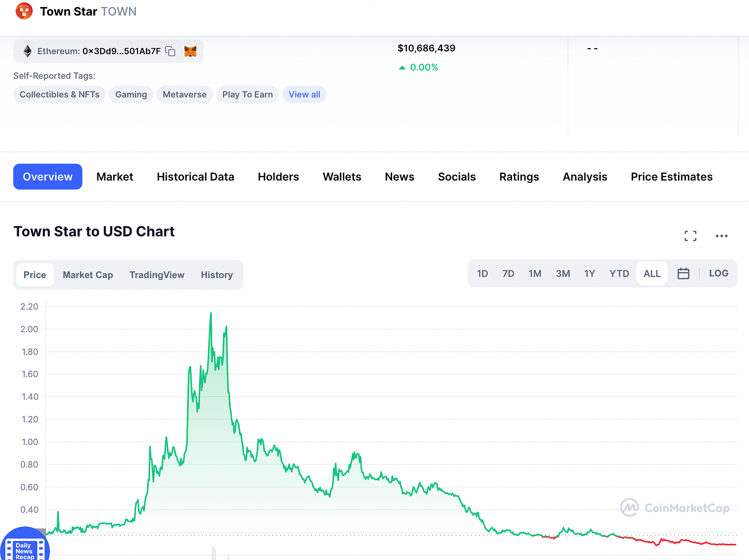This screenshot has width=749, height=560.
Task: Open chart in fullscreen mode
Action: click(x=691, y=236)
